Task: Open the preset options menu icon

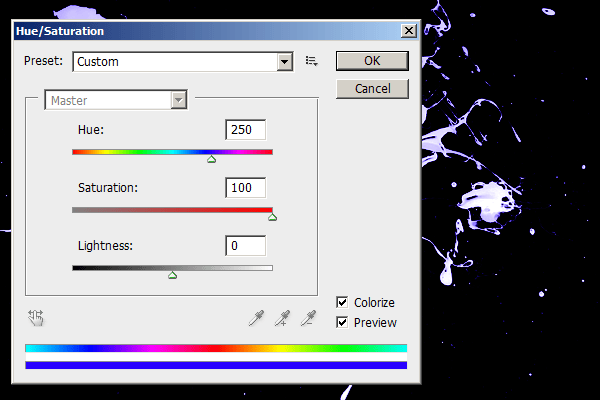Action: tap(311, 61)
